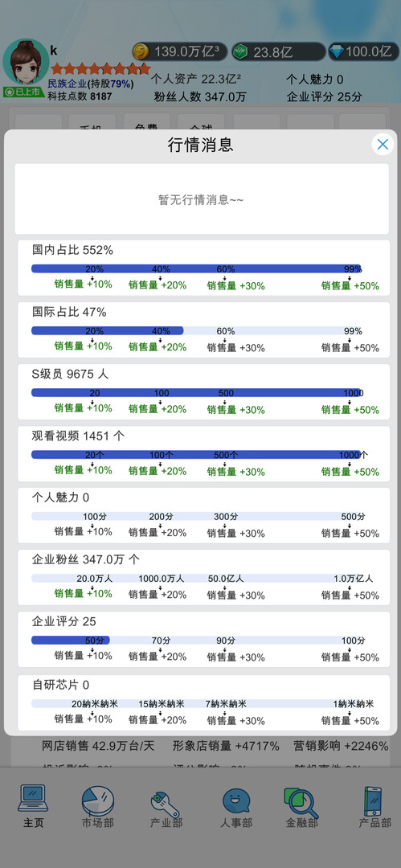Open the 产业部 wrench icon
The image size is (401, 868).
166,803
